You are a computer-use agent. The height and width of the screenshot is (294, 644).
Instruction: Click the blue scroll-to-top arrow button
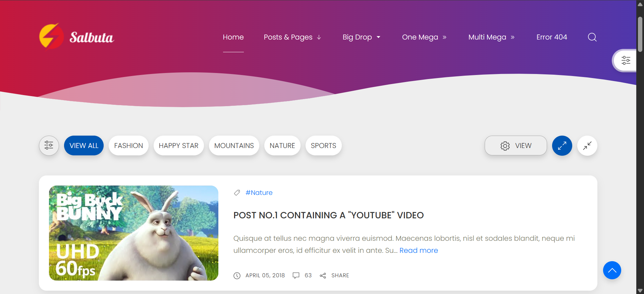coord(612,270)
